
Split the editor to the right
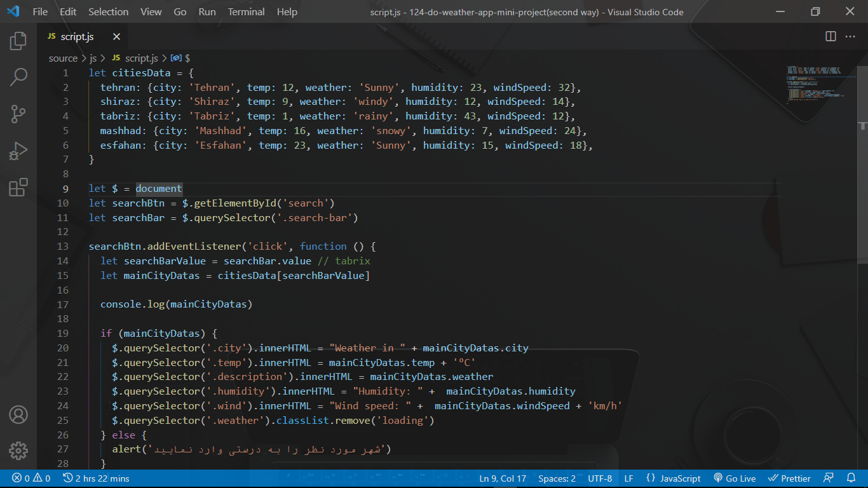tap(831, 37)
